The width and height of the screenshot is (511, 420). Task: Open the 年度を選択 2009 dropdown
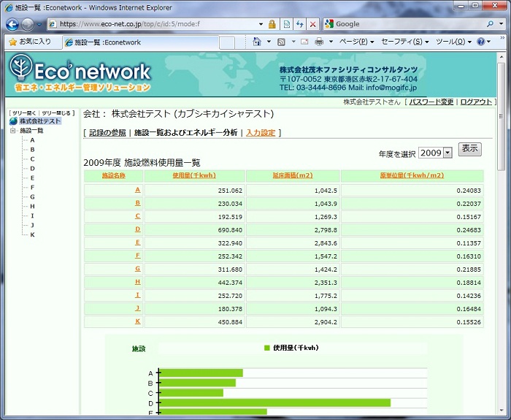pos(435,153)
